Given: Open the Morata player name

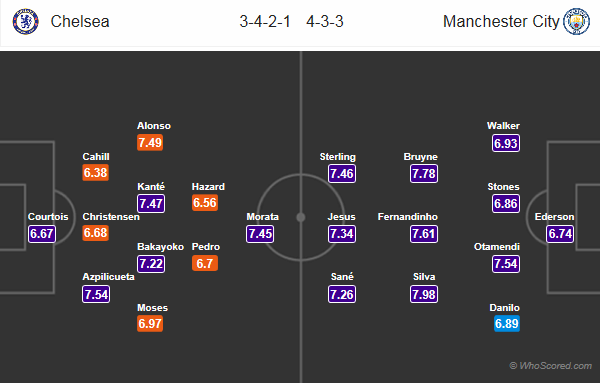Looking at the screenshot, I should pos(262,217).
